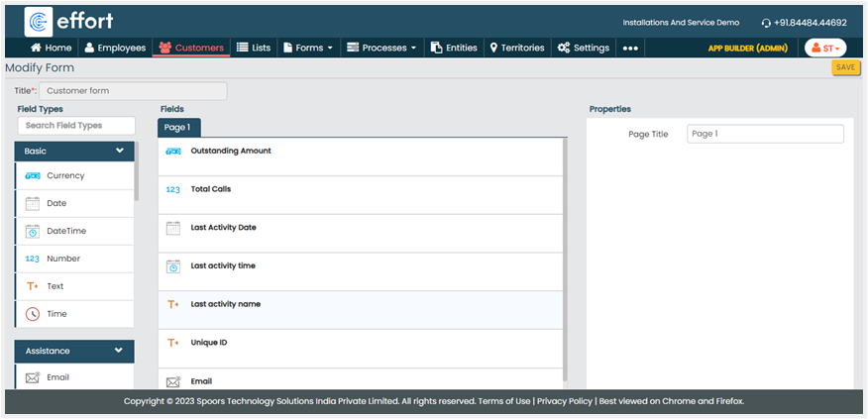Select the Outstanding Amount field row
This screenshot has height=419, width=868.
click(361, 157)
